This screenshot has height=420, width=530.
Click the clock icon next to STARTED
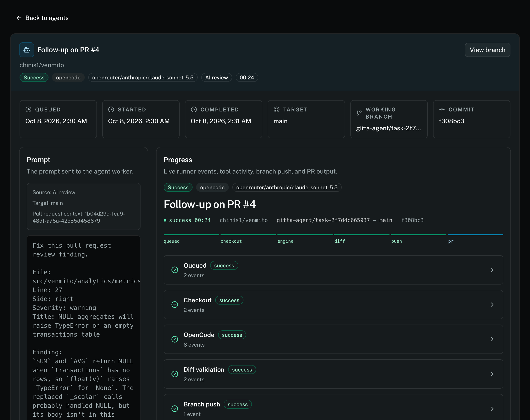click(111, 109)
